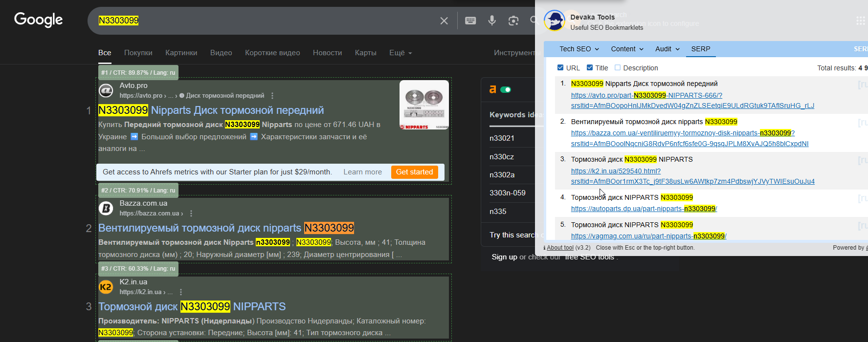This screenshot has height=342, width=868.
Task: Open the Google logo homepage
Action: coord(38,20)
